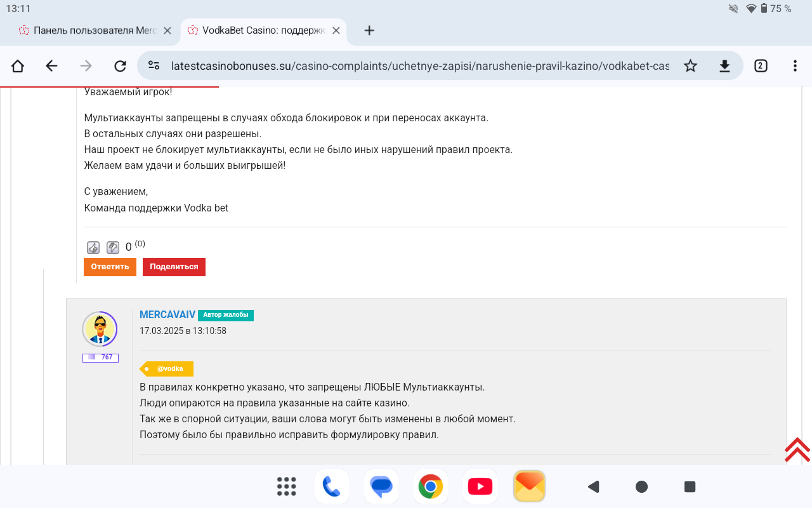Screen dimensions: 812x508
Task: Click the MERCAVAIV avatar image
Action: [x=100, y=329]
